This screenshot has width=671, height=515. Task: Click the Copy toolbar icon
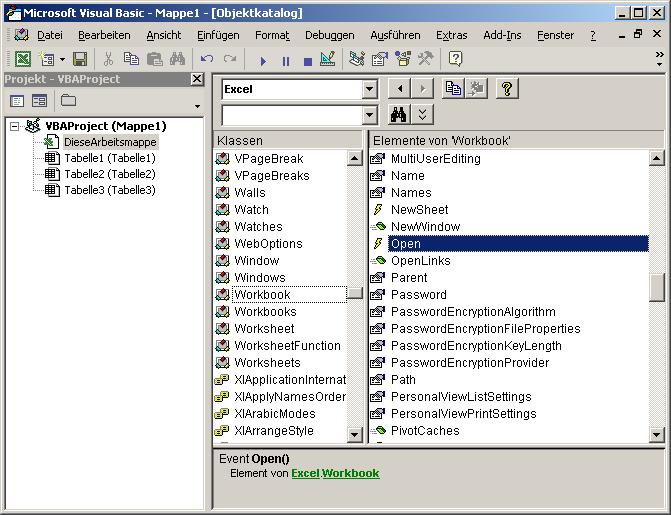pyautogui.click(x=131, y=59)
